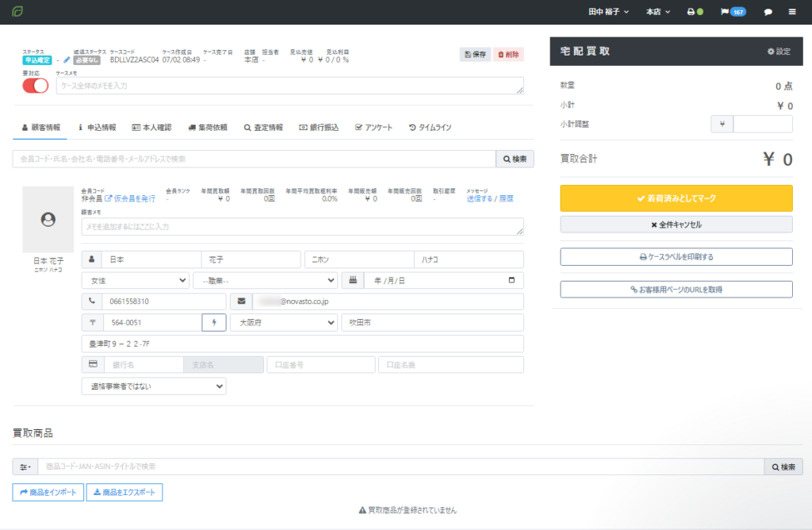This screenshot has height=530, width=812.
Task: Open the chat bubble icon
Action: click(x=768, y=12)
